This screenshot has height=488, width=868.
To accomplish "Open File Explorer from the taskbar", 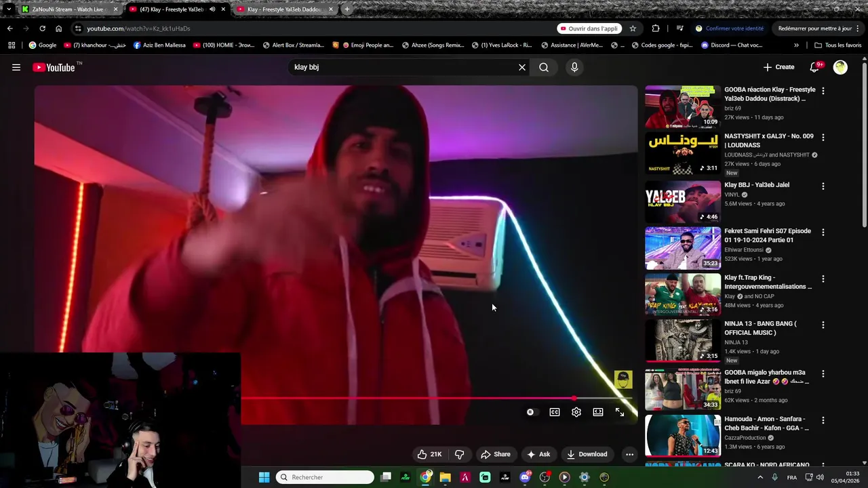I will coord(445,477).
